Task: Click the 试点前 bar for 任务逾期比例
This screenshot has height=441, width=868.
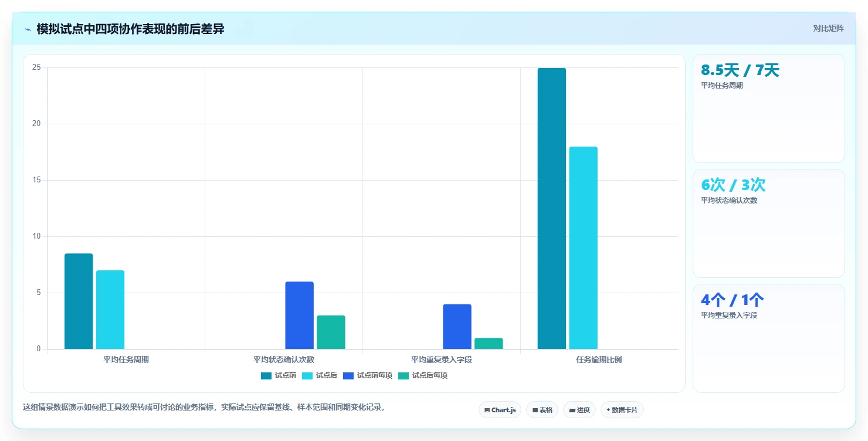Action: point(552,208)
